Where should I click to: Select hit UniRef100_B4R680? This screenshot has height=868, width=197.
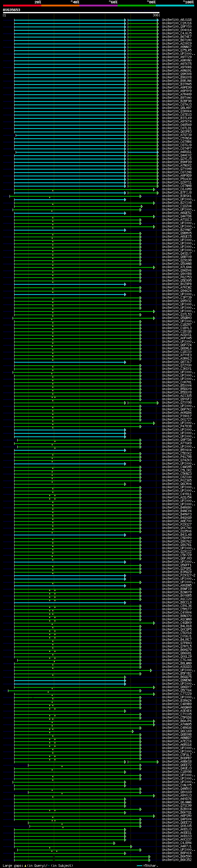(x=177, y=507)
